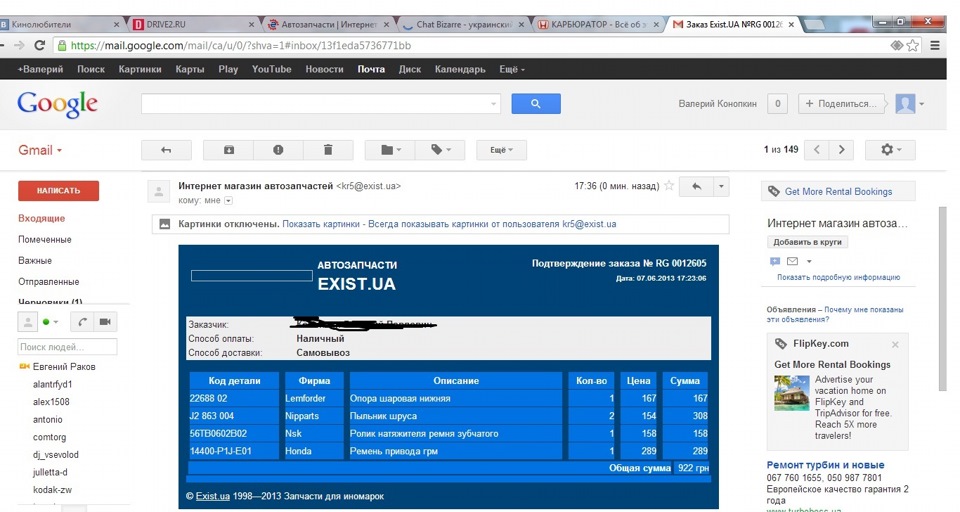Click the forward navigation arrow in Chrome
The image size is (960, 512).
click(x=19, y=45)
